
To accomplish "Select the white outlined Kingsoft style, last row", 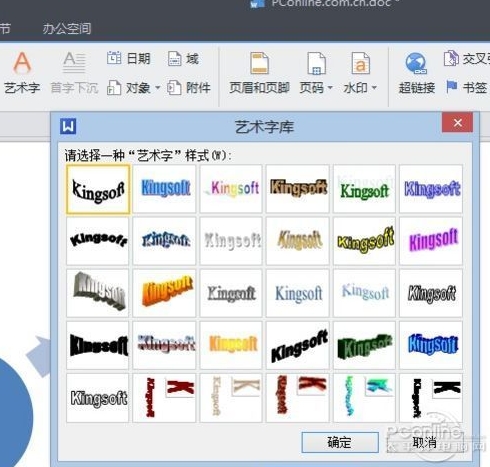I will coord(98,398).
